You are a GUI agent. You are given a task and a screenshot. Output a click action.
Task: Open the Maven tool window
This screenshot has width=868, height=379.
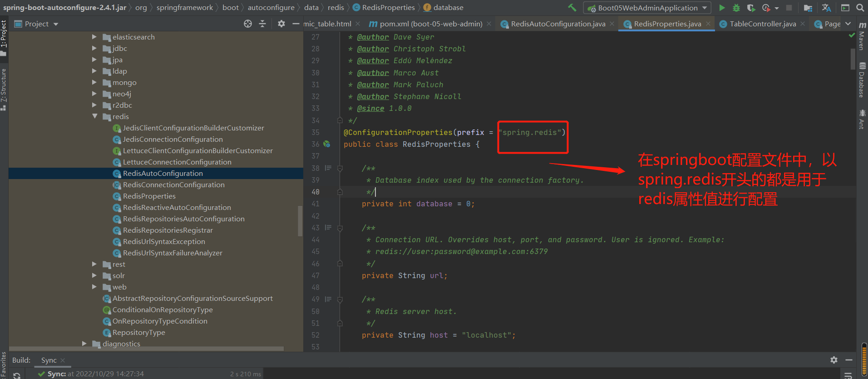(862, 36)
